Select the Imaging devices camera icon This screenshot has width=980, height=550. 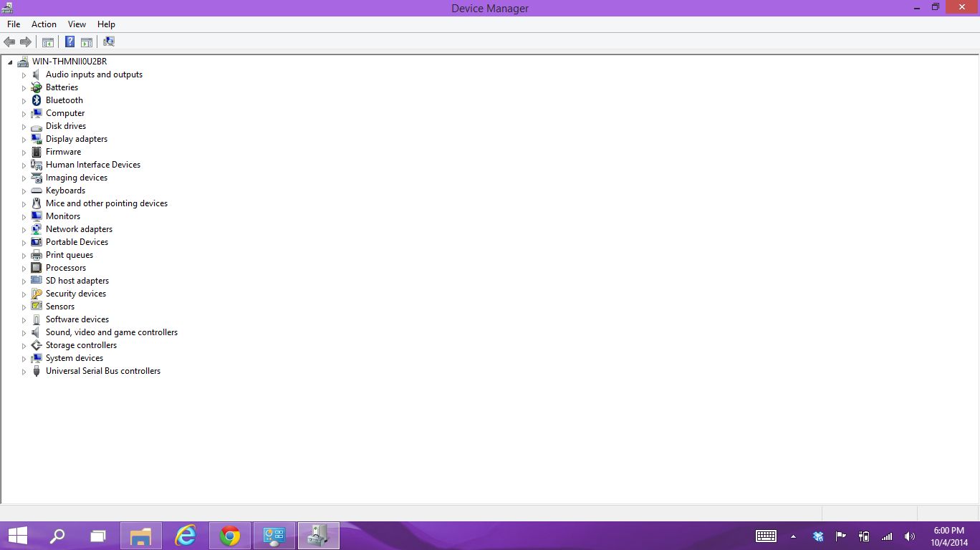tap(37, 178)
